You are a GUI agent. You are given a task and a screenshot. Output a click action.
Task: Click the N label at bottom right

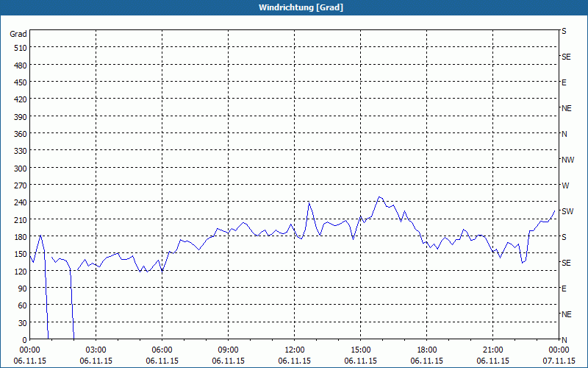[564, 340]
